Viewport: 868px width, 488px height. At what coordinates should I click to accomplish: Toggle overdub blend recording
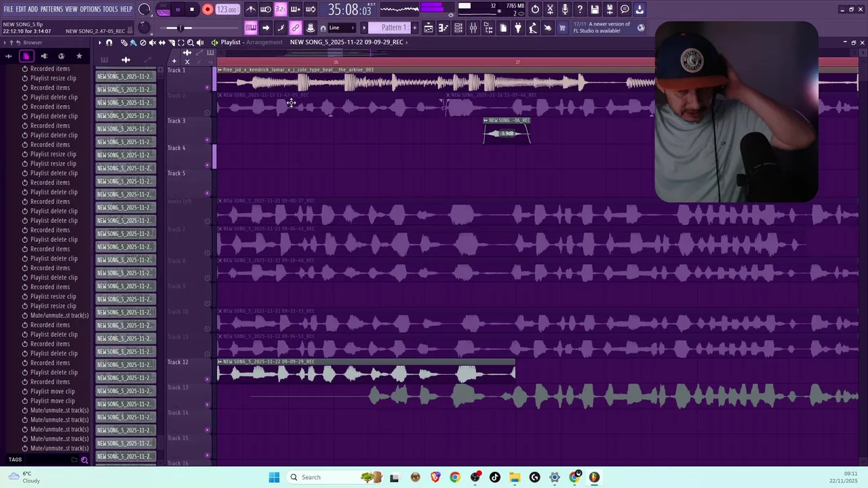click(296, 9)
